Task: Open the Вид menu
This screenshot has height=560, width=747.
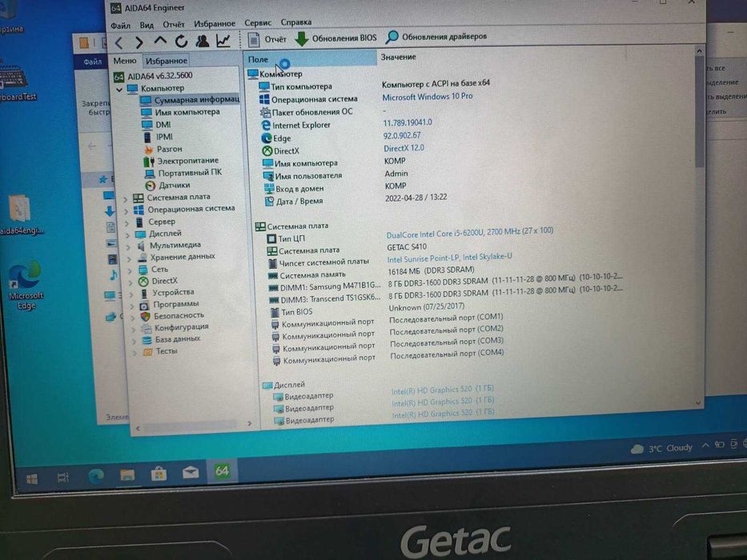Action: pyautogui.click(x=147, y=25)
